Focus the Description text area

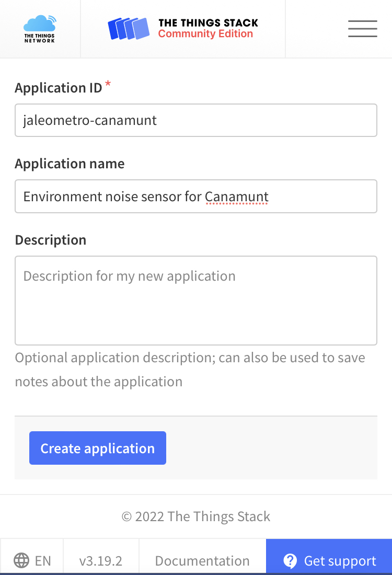(196, 301)
